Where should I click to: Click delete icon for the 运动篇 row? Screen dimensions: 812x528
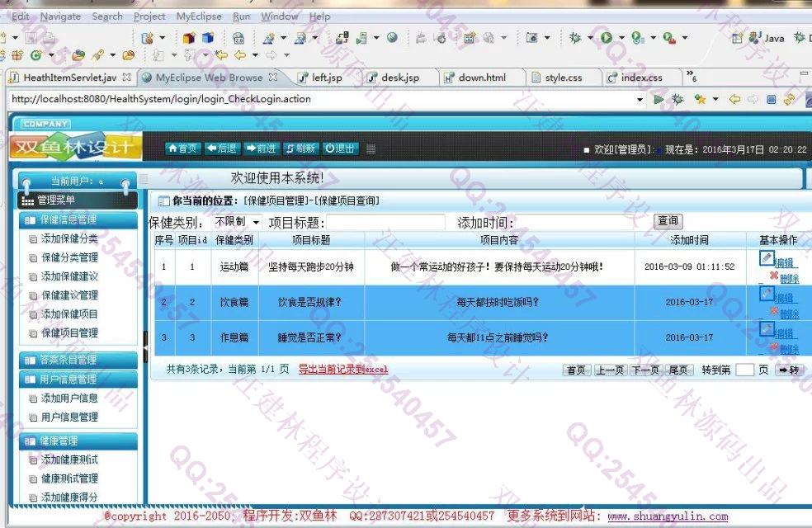pos(774,276)
